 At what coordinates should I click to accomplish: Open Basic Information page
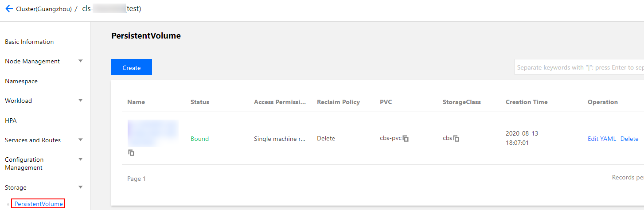29,42
